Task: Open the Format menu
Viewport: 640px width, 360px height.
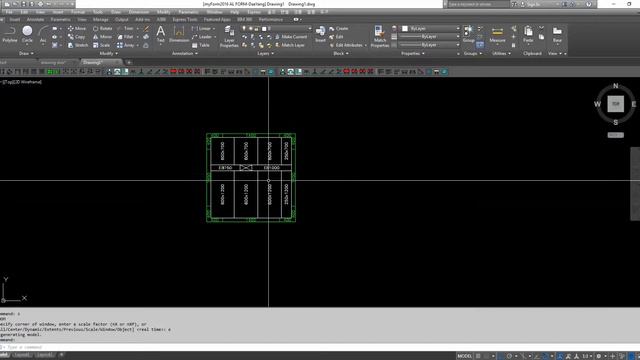Action: (78, 12)
